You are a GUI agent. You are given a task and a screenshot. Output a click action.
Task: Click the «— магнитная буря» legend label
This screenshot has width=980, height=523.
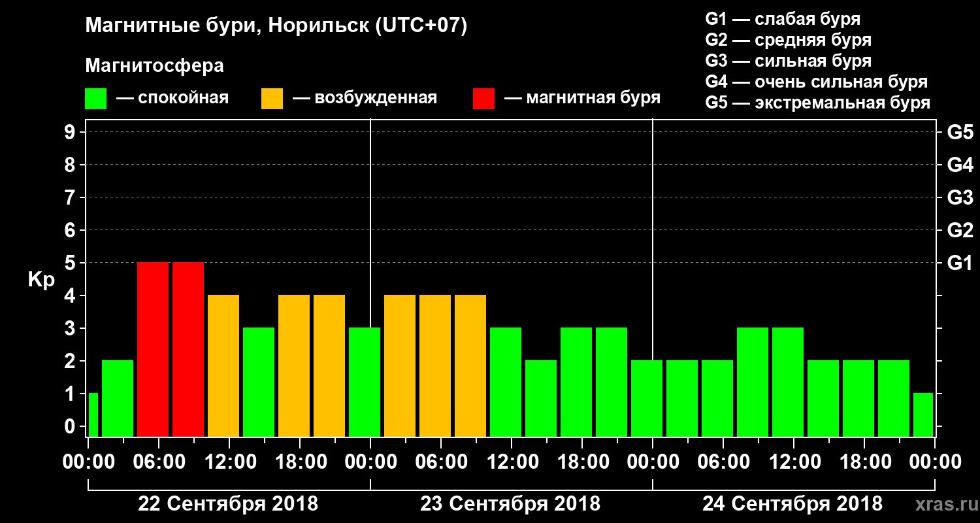point(582,98)
